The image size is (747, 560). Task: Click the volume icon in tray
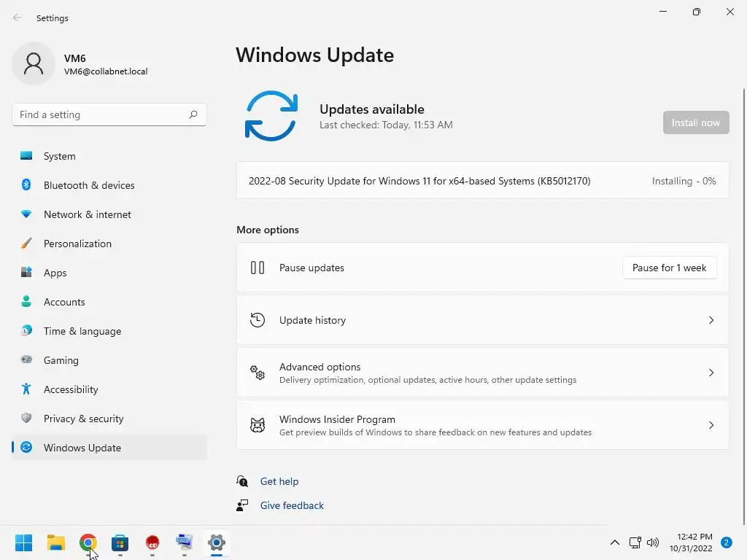[x=653, y=542]
